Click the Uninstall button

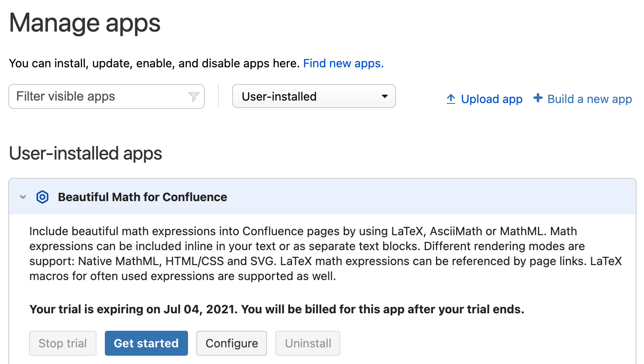pos(308,343)
